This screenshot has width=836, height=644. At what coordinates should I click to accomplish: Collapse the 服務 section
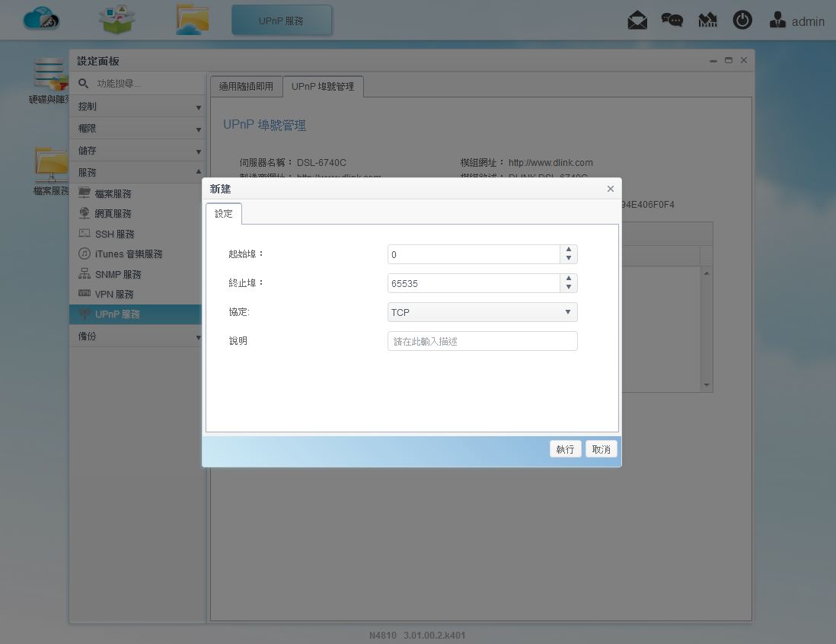pyautogui.click(x=138, y=172)
